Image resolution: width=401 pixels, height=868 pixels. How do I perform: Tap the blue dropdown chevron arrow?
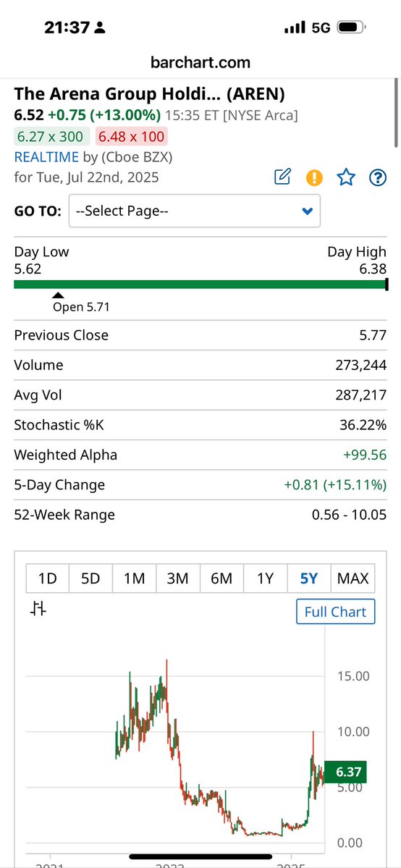[308, 211]
